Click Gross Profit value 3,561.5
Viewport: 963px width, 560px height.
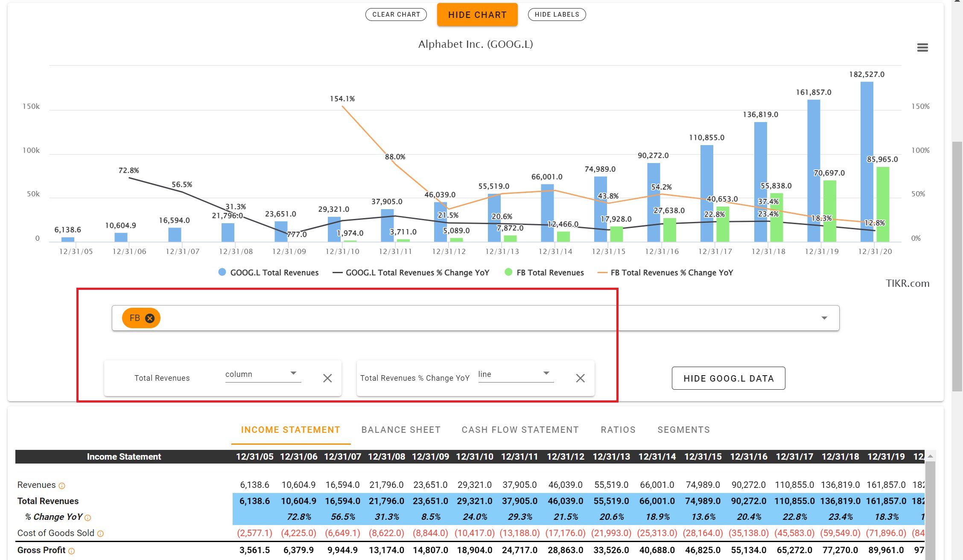tap(254, 550)
